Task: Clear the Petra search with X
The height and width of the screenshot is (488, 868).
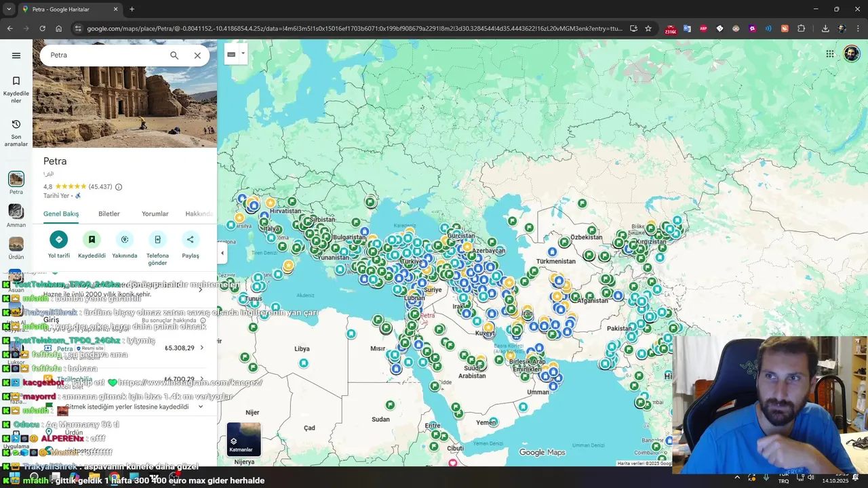Action: coord(197,56)
